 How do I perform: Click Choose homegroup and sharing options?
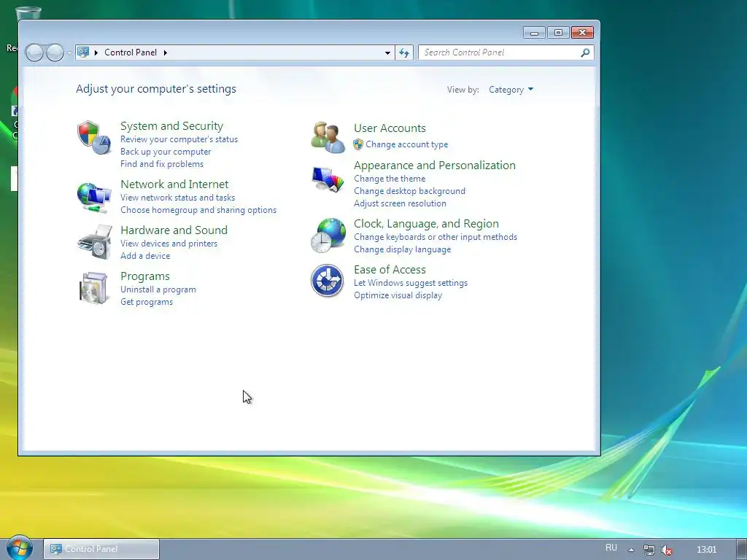198,209
